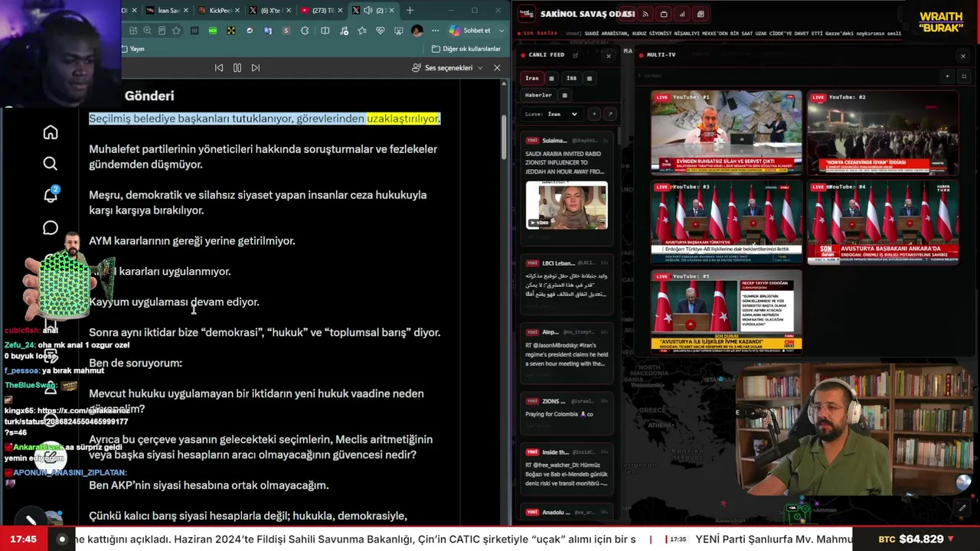Viewport: 980px width, 551px height.
Task: Select the İran feed tab
Action: coord(532,78)
